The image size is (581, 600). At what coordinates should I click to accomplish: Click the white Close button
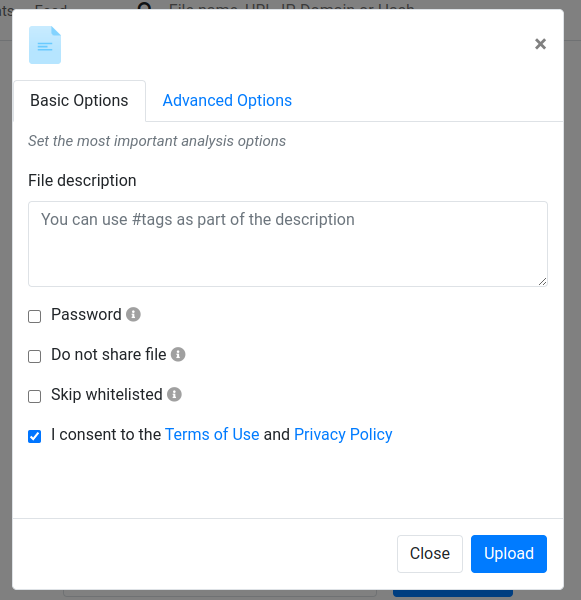click(x=430, y=554)
